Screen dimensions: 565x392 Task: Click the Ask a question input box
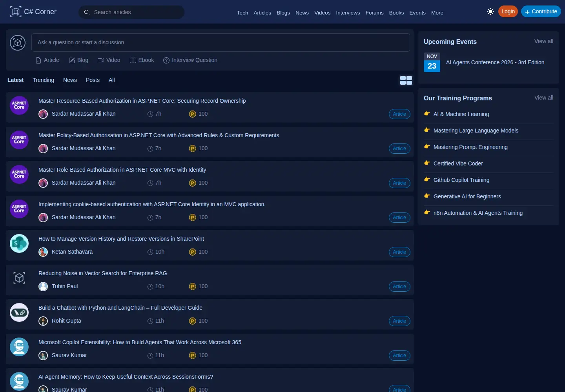221,42
